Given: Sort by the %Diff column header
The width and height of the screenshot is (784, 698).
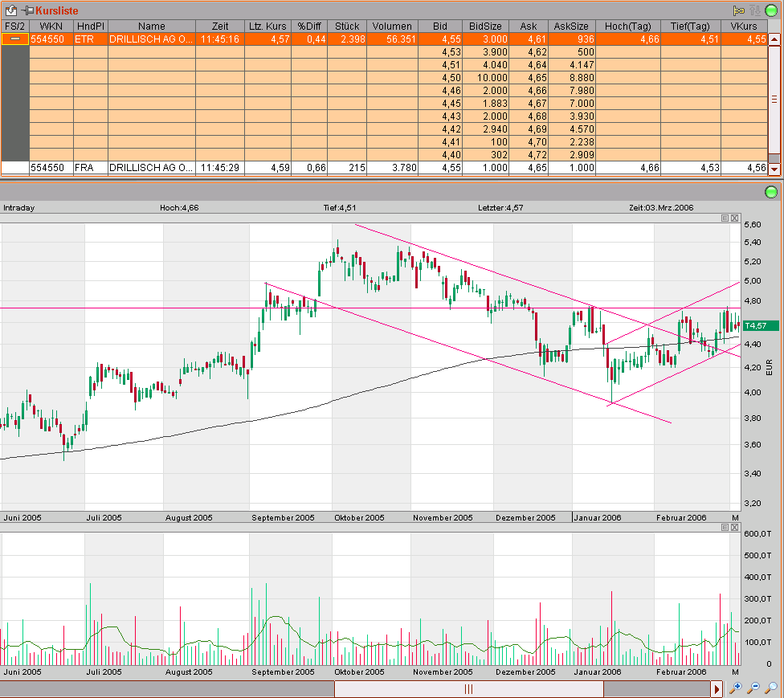Looking at the screenshot, I should [309, 26].
